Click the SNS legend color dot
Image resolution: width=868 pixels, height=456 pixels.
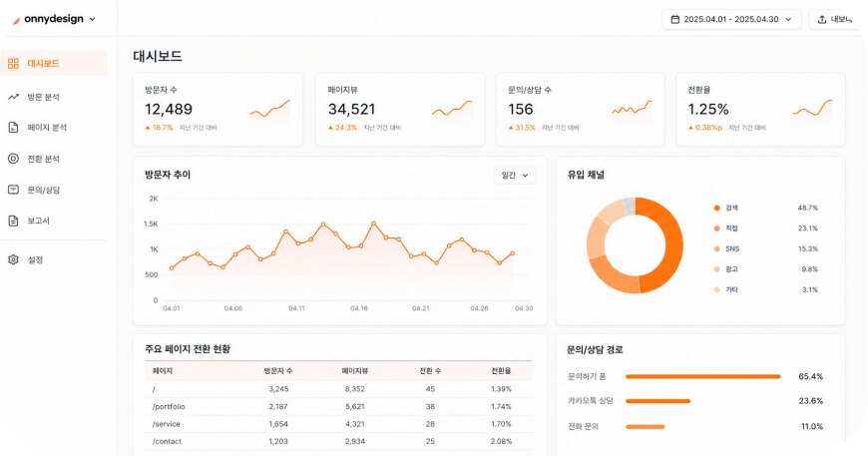[x=717, y=249]
